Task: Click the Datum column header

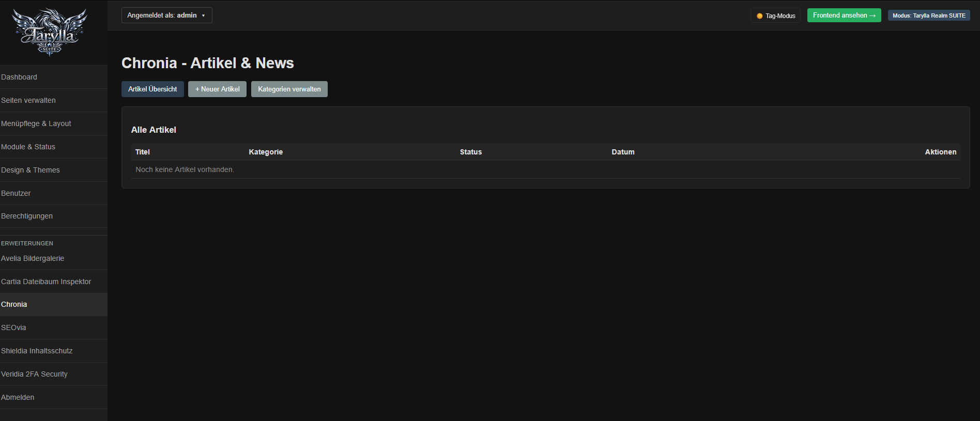Action: [x=623, y=152]
